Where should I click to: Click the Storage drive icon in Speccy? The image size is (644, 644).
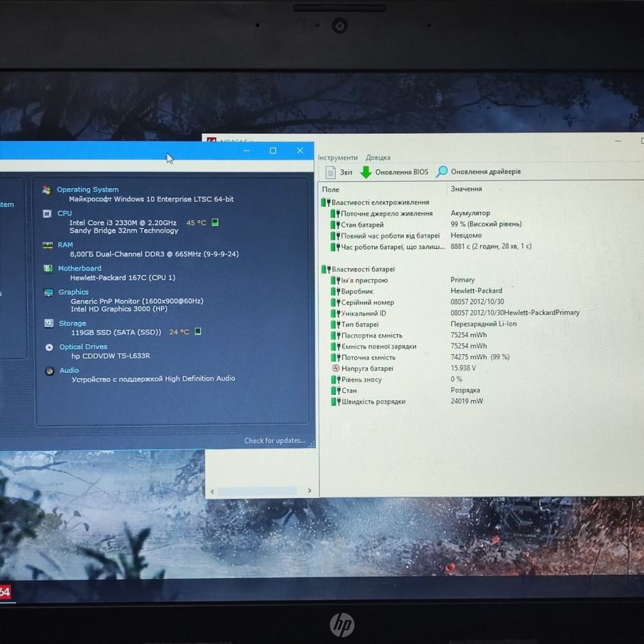point(49,323)
